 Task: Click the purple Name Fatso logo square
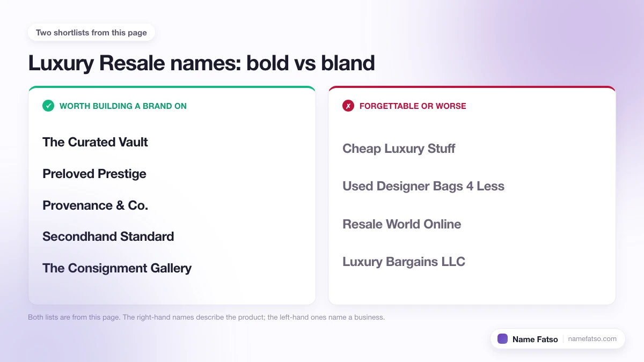tap(502, 339)
